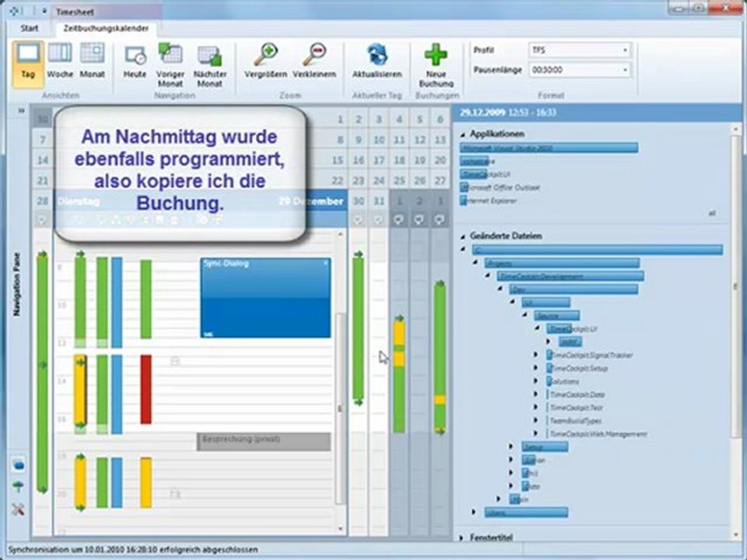Screen dimensions: 747x560
Task: Click the checkmark icon under day 31
Action: click(x=379, y=220)
